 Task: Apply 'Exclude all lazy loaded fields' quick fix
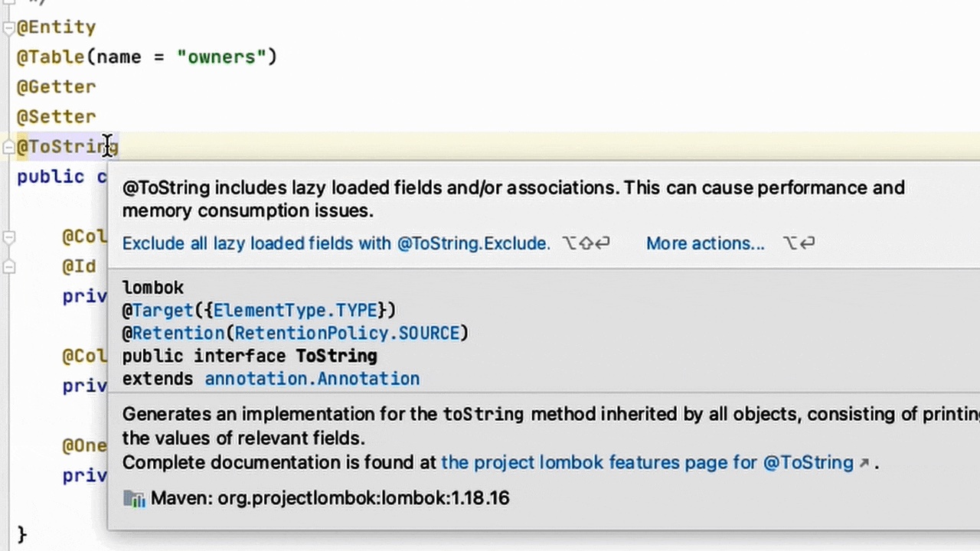pyautogui.click(x=336, y=243)
